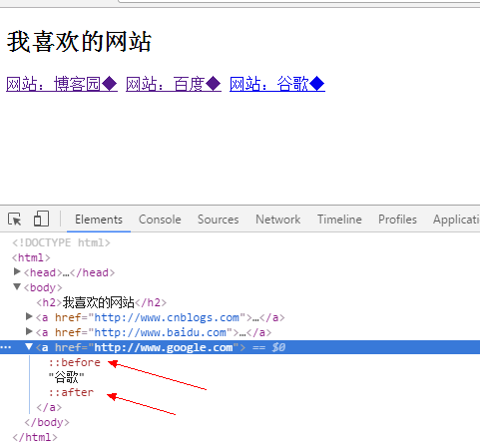Click the http://www.google.com href value
Image resolution: width=480 pixels, height=448 pixels.
tap(164, 347)
